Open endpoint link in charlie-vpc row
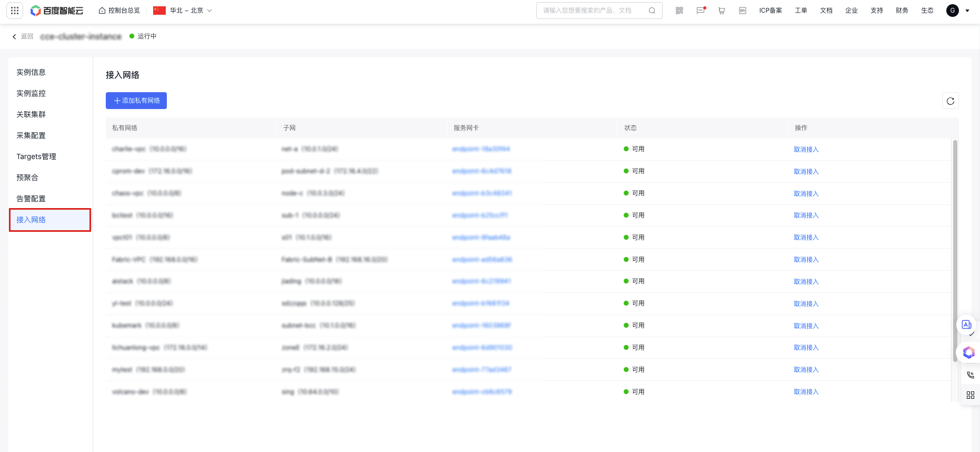The image size is (980, 452). [481, 149]
